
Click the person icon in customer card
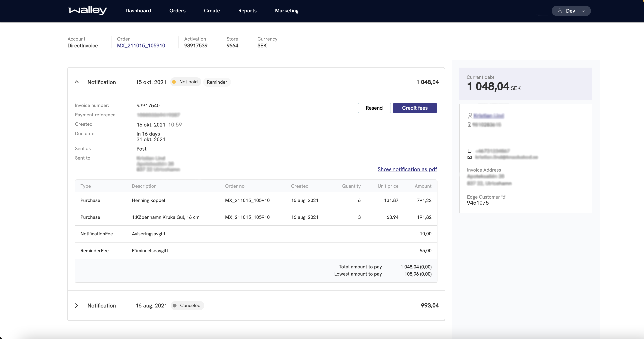click(x=470, y=115)
